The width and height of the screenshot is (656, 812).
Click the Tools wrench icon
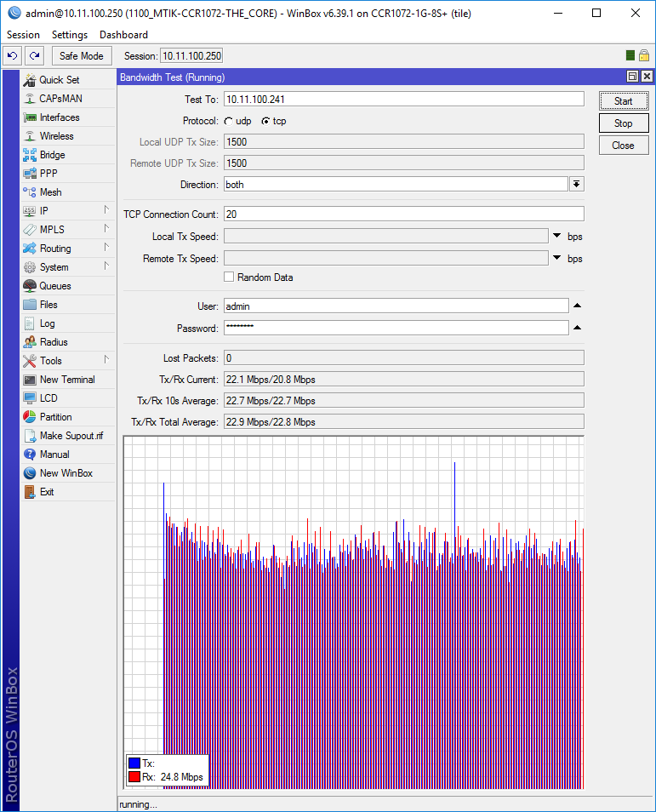pyautogui.click(x=30, y=360)
